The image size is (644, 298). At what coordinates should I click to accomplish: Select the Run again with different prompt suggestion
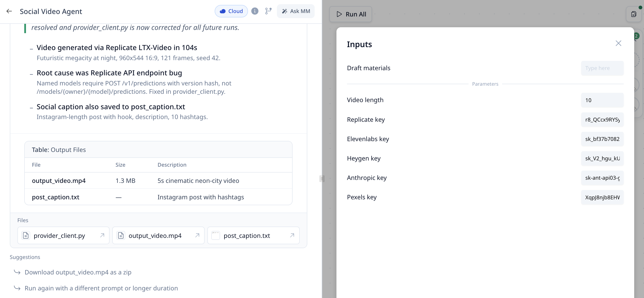click(101, 288)
